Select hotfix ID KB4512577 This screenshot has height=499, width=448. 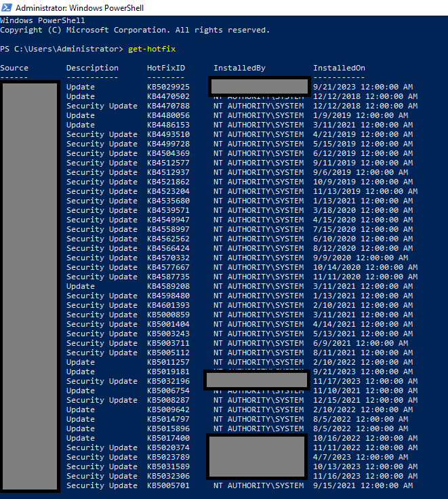coord(168,163)
